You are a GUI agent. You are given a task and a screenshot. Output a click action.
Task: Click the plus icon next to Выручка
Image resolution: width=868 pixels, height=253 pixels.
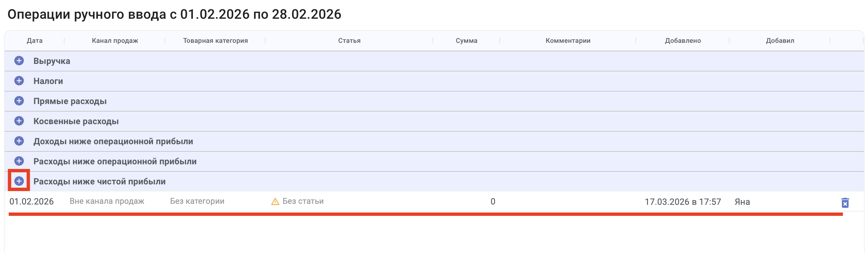point(19,61)
